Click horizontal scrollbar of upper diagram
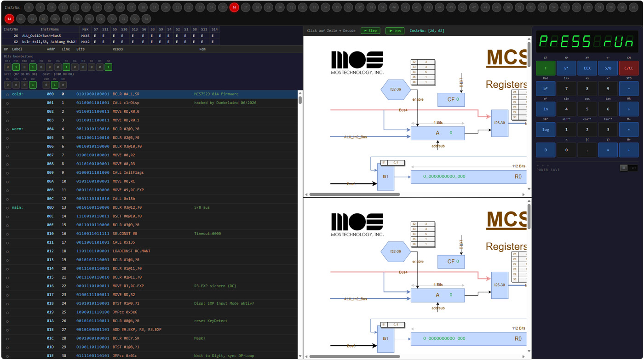 click(354, 194)
